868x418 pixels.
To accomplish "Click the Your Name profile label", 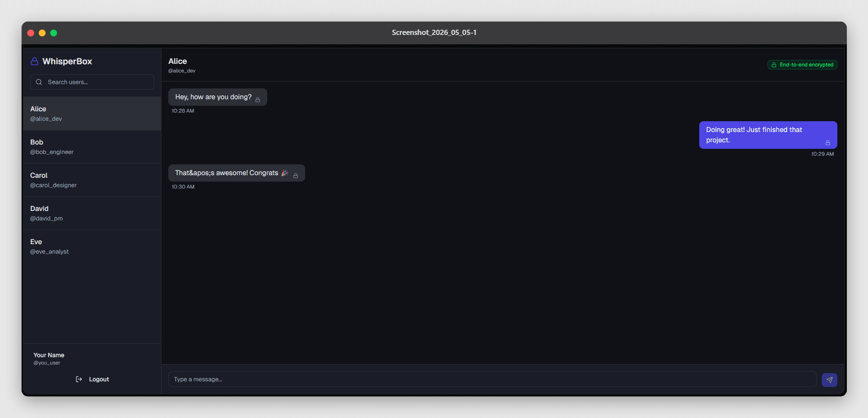I will click(x=49, y=355).
